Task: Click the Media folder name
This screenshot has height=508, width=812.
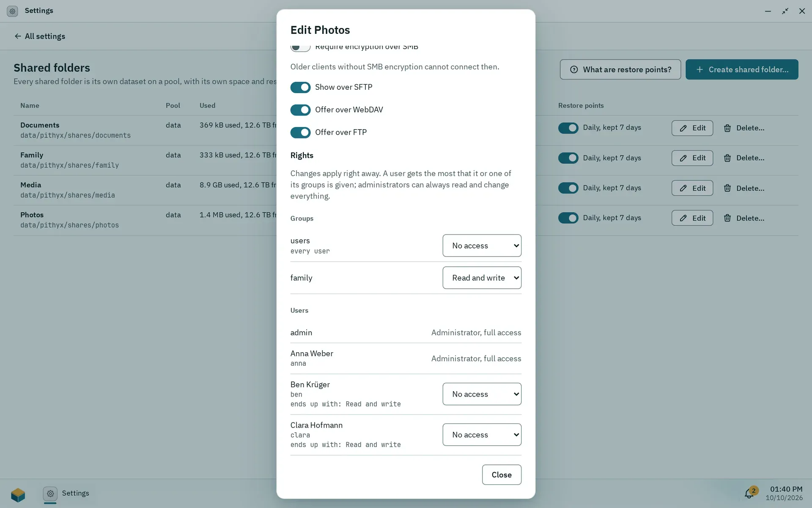Action: (31, 185)
